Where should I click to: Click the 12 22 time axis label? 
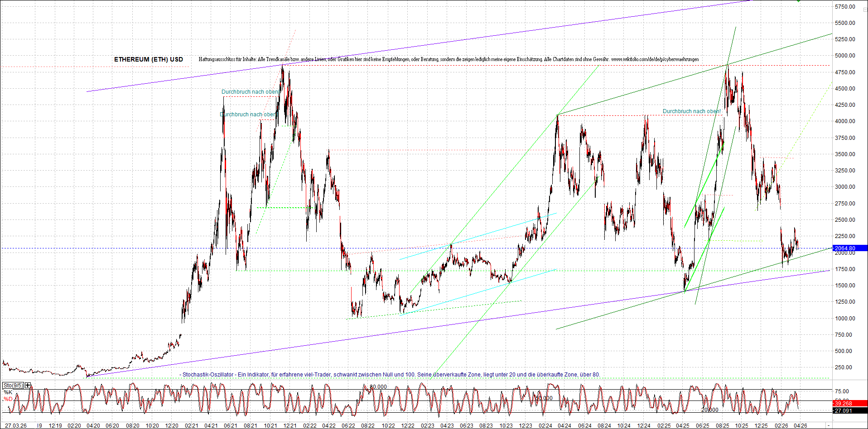[x=408, y=426]
